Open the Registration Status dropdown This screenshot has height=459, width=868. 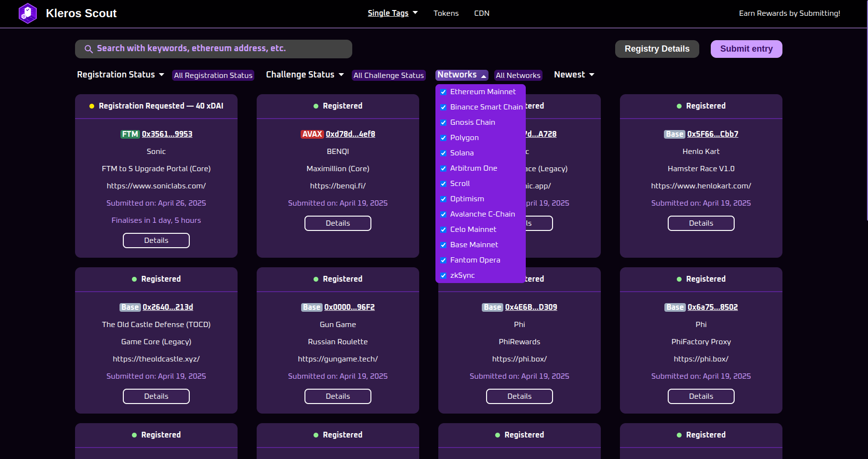pyautogui.click(x=120, y=75)
